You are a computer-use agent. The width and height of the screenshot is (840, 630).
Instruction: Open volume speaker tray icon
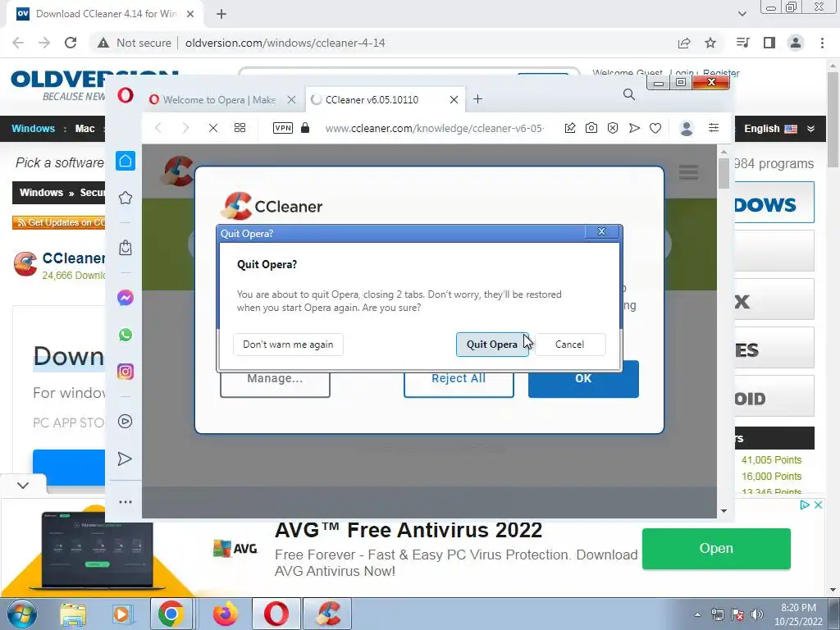757,614
